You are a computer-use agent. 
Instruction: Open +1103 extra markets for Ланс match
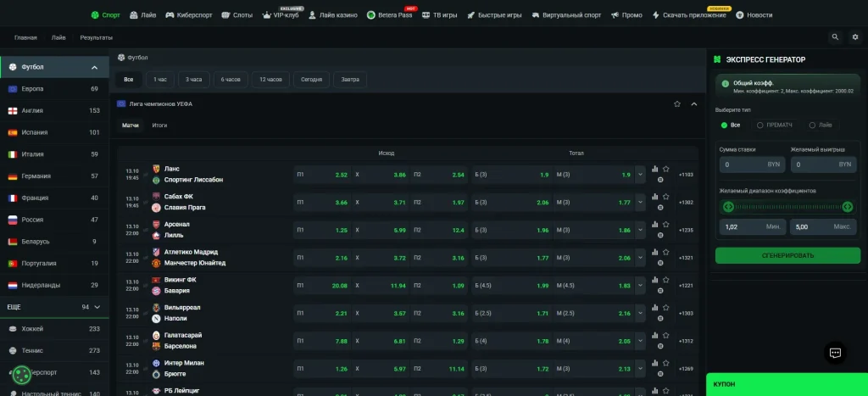tap(686, 175)
